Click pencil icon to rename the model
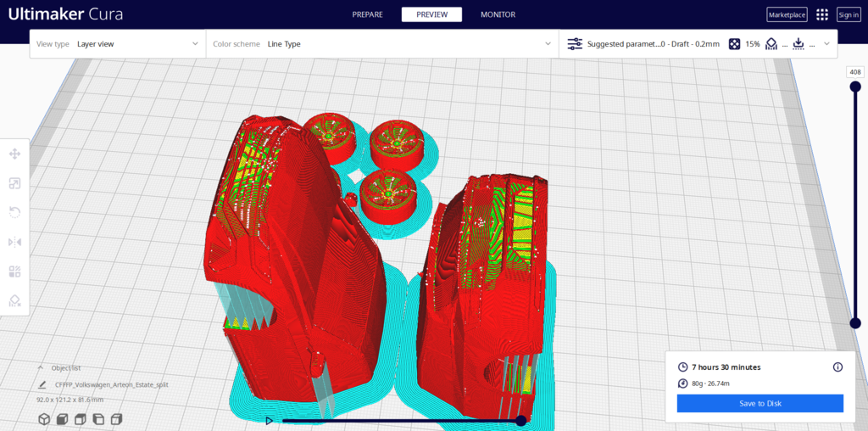The width and height of the screenshot is (868, 431). (42, 384)
